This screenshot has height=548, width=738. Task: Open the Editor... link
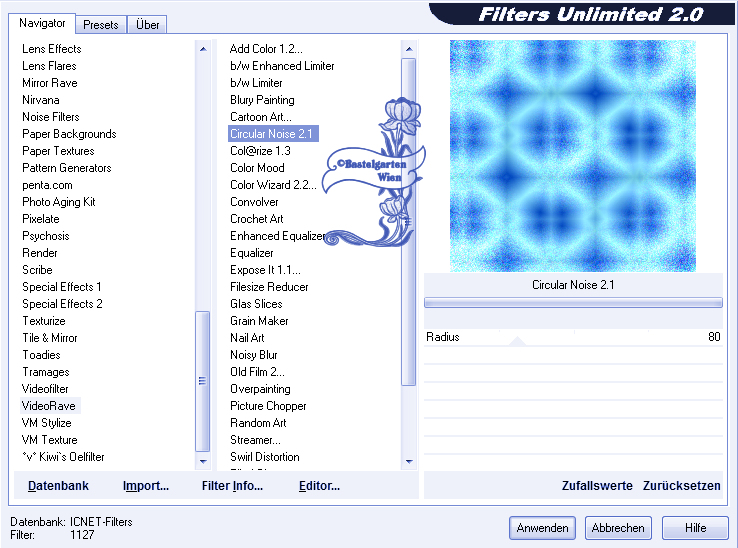coord(320,485)
